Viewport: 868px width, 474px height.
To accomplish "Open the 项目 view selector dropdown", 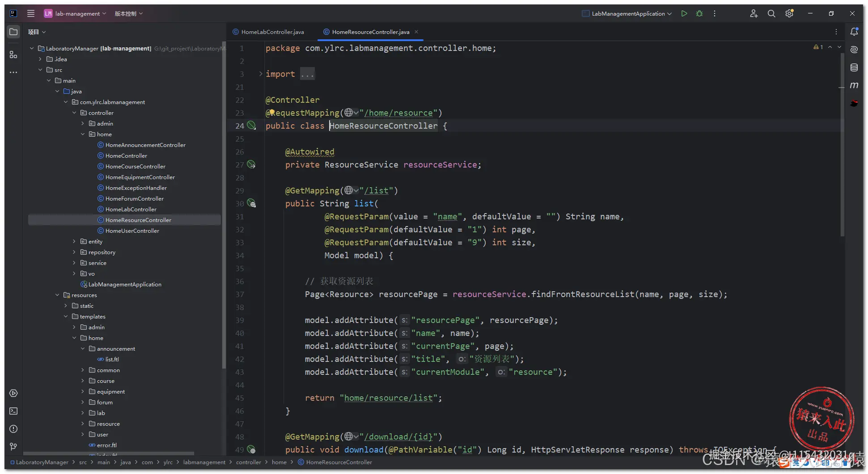I will pos(37,32).
